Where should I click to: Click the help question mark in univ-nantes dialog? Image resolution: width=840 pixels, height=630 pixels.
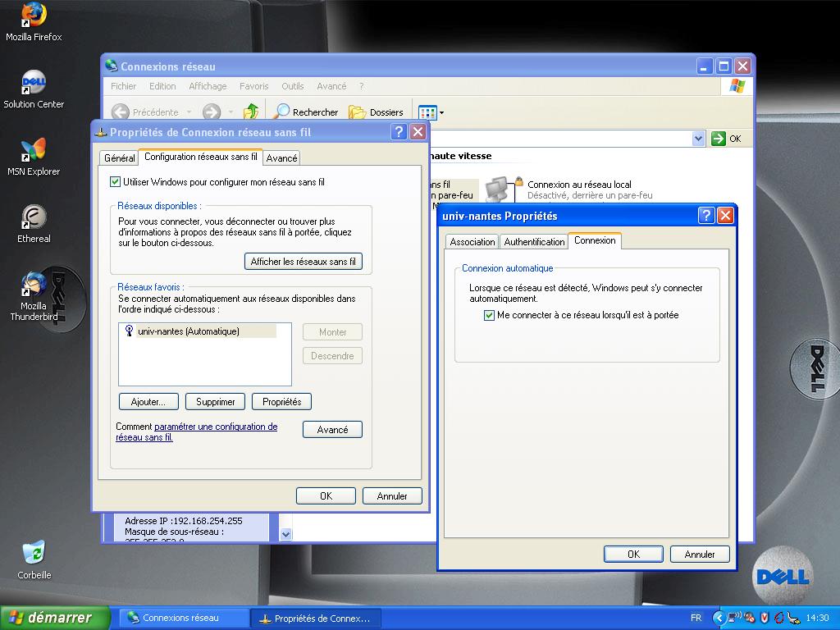coord(706,216)
